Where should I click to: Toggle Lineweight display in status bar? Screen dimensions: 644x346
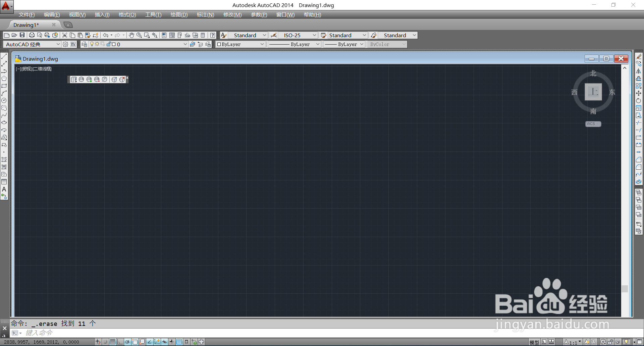coord(172,342)
